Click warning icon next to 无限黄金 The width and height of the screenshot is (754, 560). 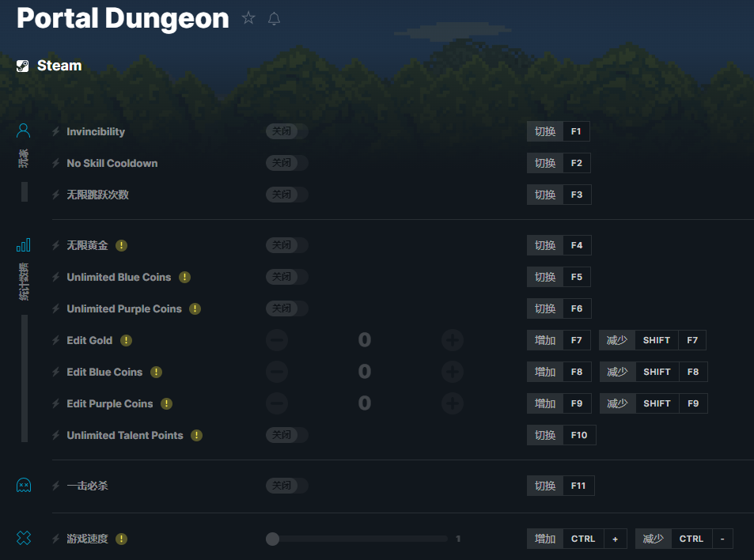[x=122, y=246]
